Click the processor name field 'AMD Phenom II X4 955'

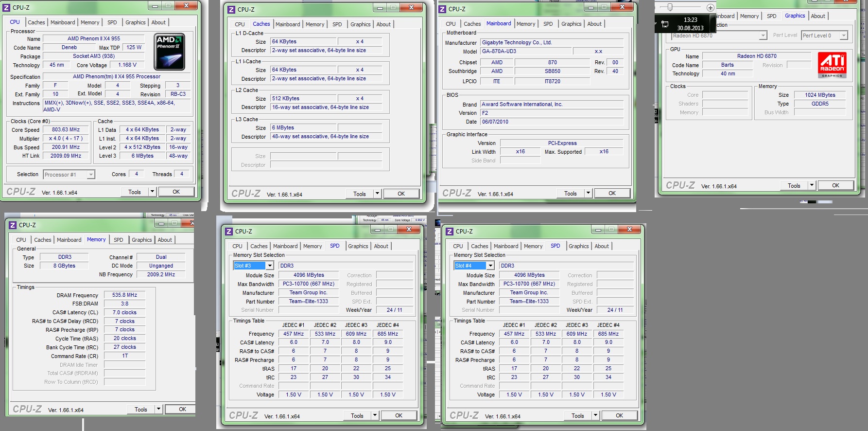tap(94, 38)
